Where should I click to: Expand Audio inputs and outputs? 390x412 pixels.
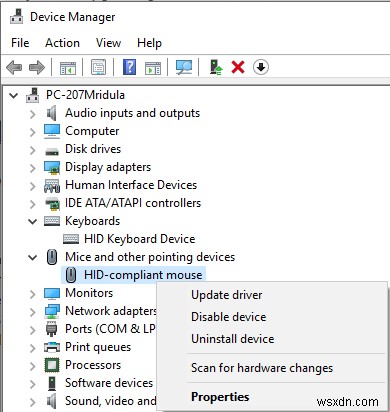[x=32, y=114]
